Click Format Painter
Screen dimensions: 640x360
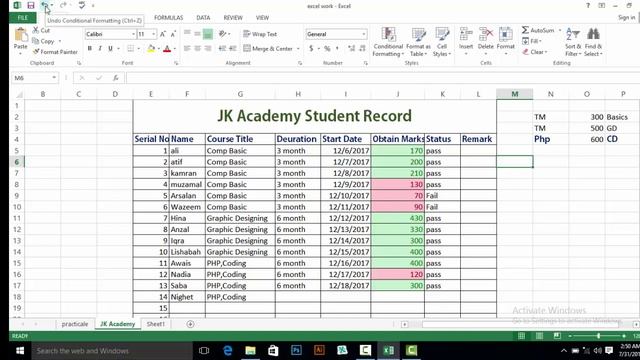coord(55,52)
